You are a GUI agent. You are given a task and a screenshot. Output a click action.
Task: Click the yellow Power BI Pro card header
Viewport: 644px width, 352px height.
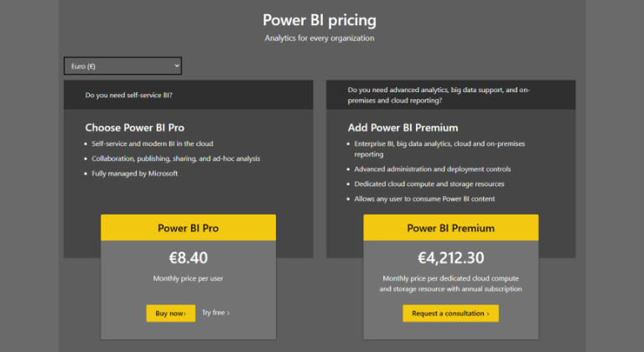coord(188,228)
